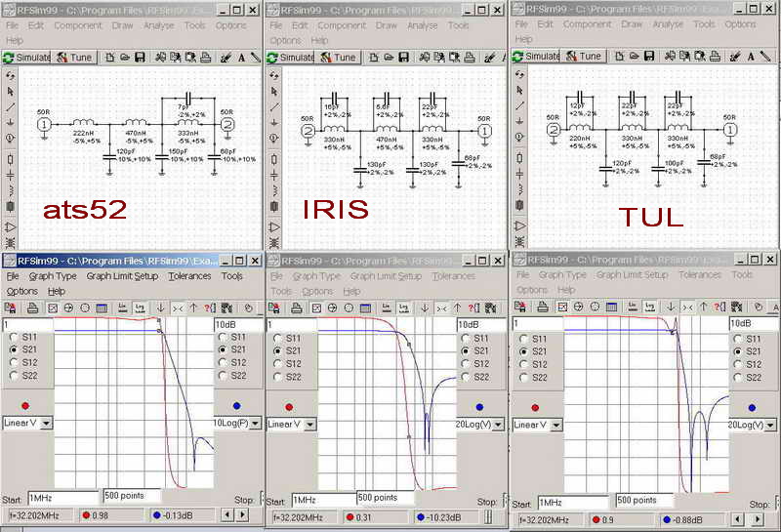Open Graph Limit Setup menu in 0.98 graph window
Screen dimensions: 781x532
point(122,276)
